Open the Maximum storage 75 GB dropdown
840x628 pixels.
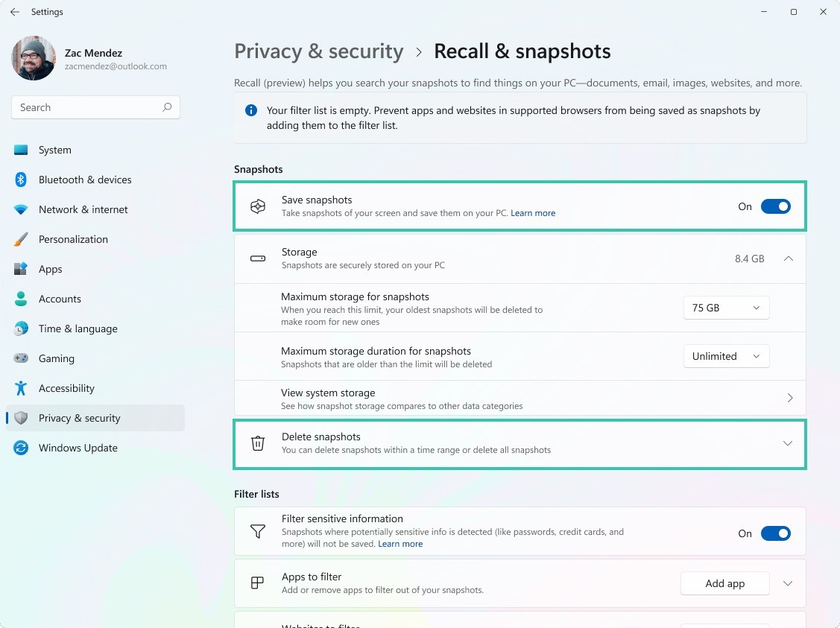click(726, 307)
